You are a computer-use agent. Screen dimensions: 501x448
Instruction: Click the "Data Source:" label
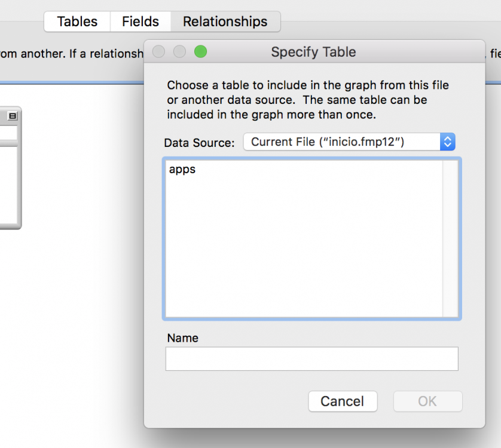pos(199,143)
